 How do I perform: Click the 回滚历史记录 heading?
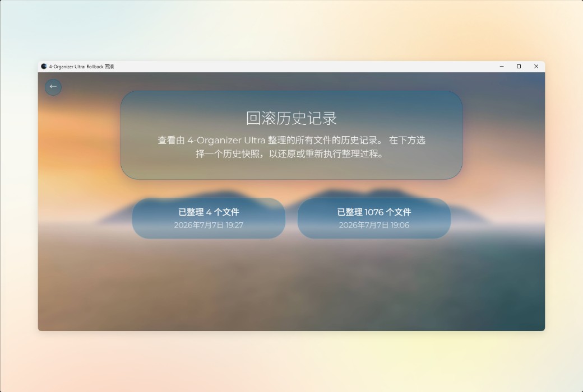coord(291,119)
